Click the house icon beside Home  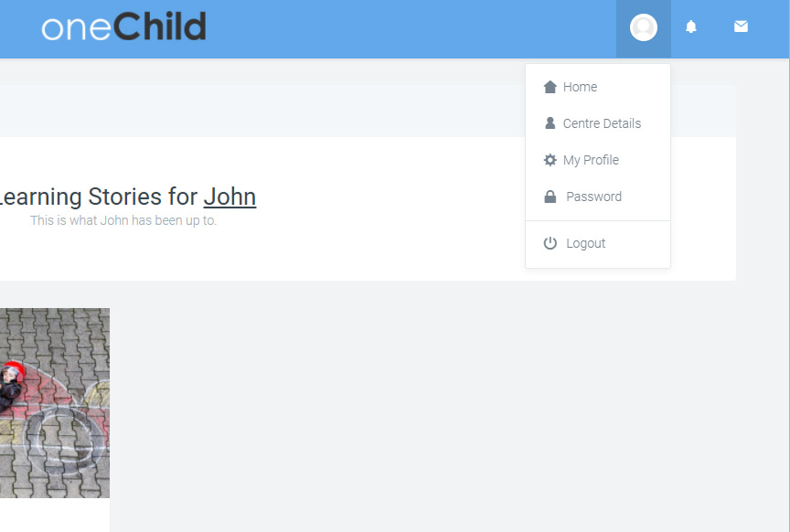(x=550, y=87)
